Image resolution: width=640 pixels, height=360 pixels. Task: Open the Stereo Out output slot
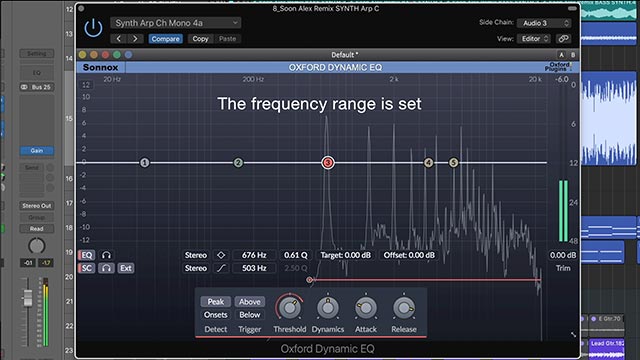click(x=37, y=206)
